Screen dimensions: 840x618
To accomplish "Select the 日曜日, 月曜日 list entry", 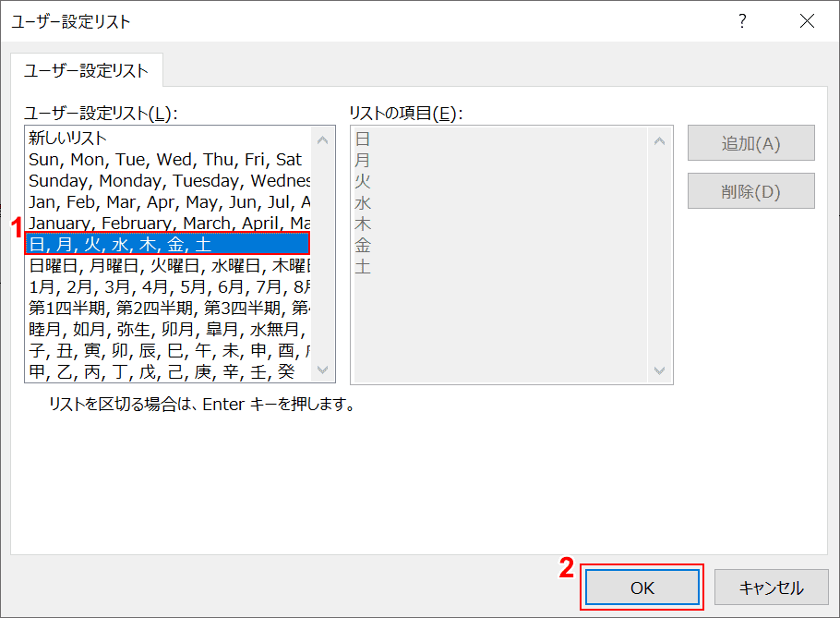I will pyautogui.click(x=168, y=265).
